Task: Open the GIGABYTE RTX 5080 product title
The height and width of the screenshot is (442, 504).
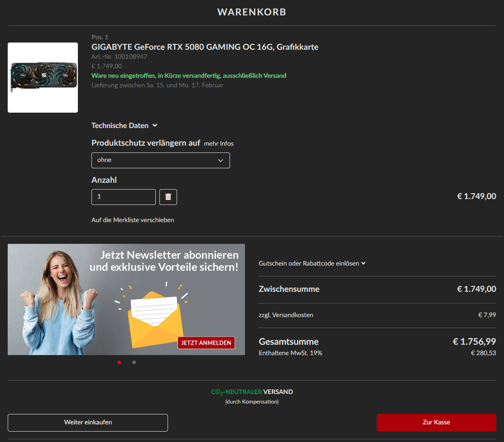Action: pyautogui.click(x=205, y=47)
